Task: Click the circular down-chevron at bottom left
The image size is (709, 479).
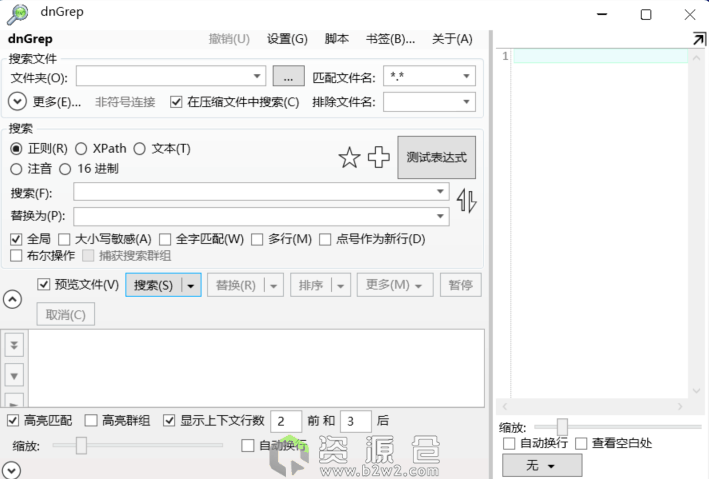Action: click(x=12, y=469)
